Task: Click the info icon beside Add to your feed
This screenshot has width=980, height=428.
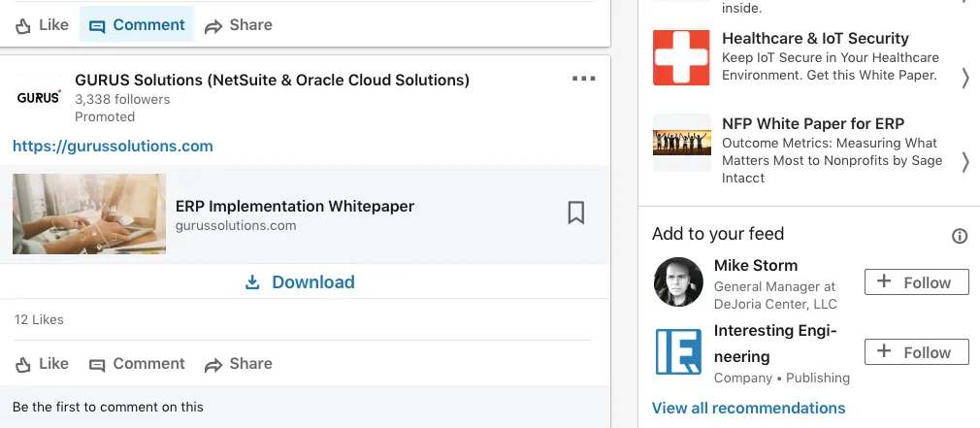Action: coord(959,236)
